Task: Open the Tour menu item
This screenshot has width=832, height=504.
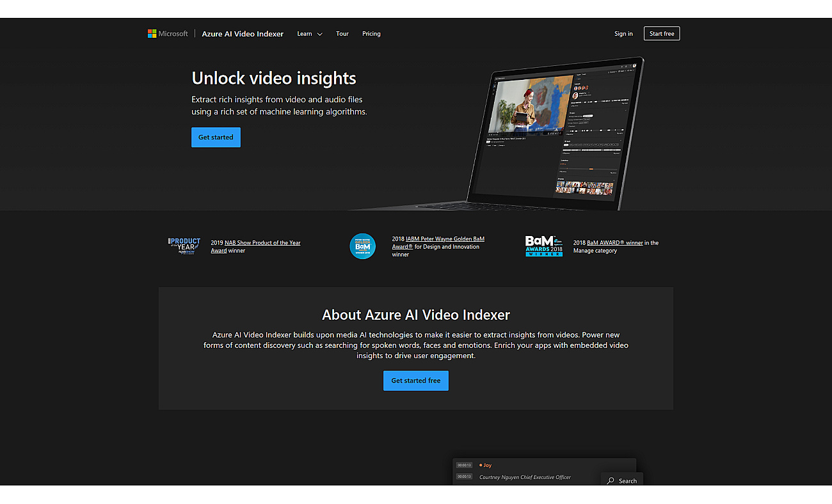Action: click(x=342, y=34)
